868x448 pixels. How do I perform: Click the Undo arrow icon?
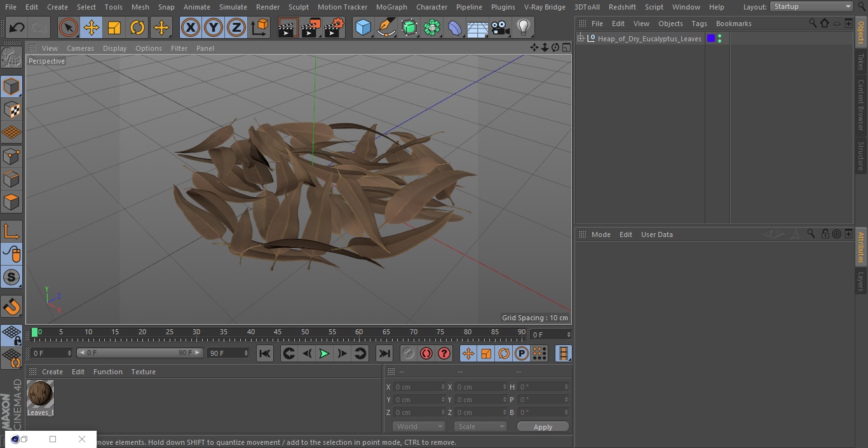click(17, 28)
